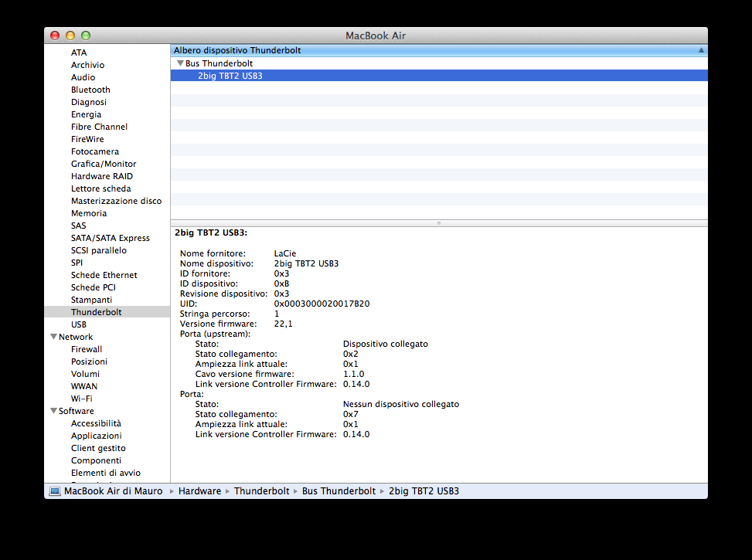Viewport: 752px width, 560px height.
Task: Select SATA/SATA Express entry
Action: [x=111, y=238]
